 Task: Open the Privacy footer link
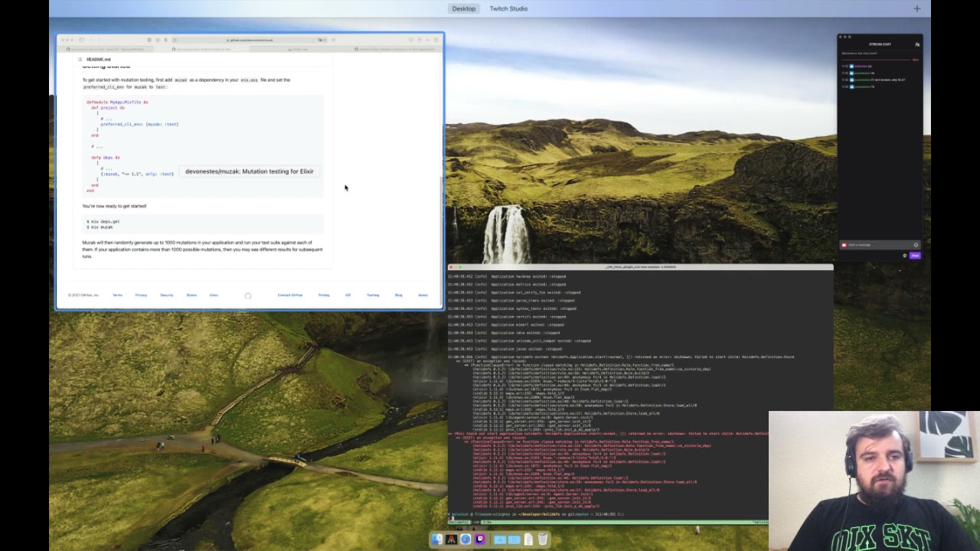click(x=141, y=295)
